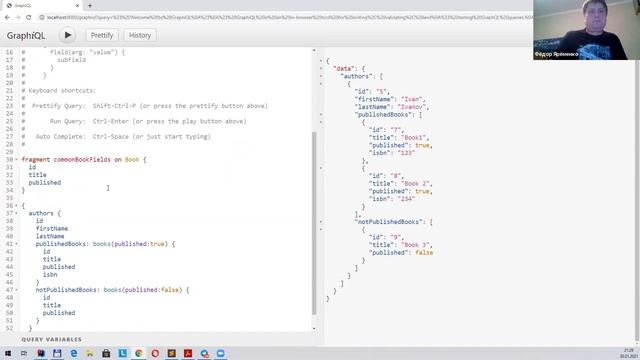Open Microsoft Store from the taskbar
The height and width of the screenshot is (360, 640).
coord(106,353)
